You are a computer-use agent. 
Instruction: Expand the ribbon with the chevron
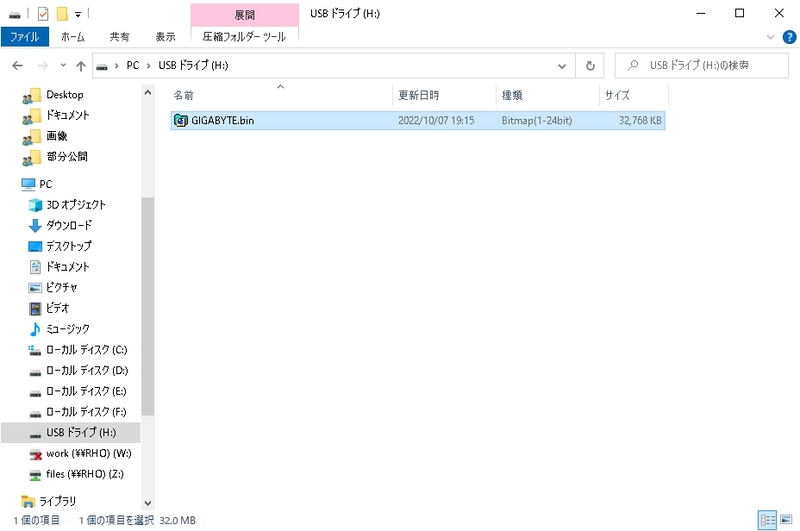coord(770,37)
